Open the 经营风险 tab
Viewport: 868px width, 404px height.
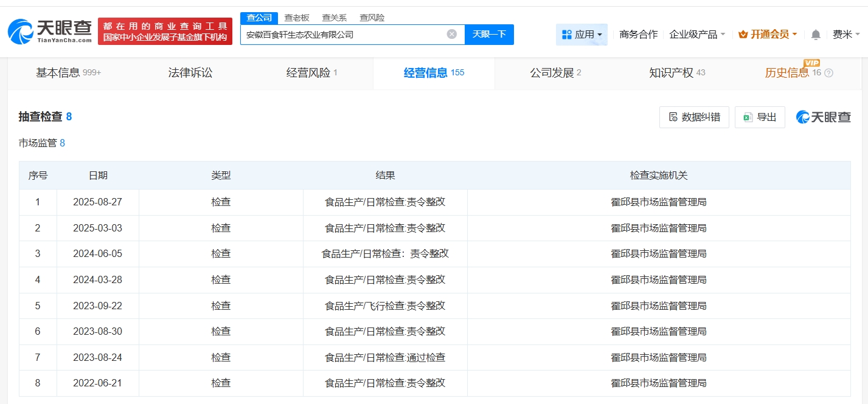point(311,73)
